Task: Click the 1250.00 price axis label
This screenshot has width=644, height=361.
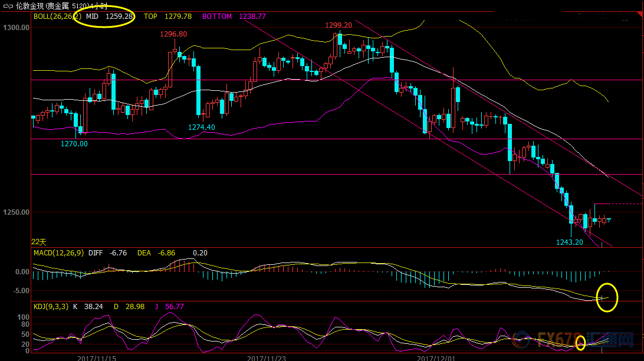Action: [x=16, y=212]
